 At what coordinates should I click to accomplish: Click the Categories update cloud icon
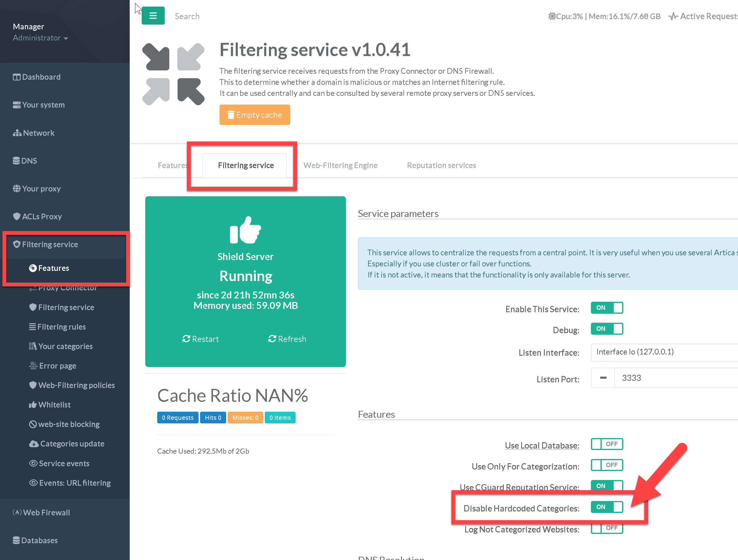tap(33, 443)
